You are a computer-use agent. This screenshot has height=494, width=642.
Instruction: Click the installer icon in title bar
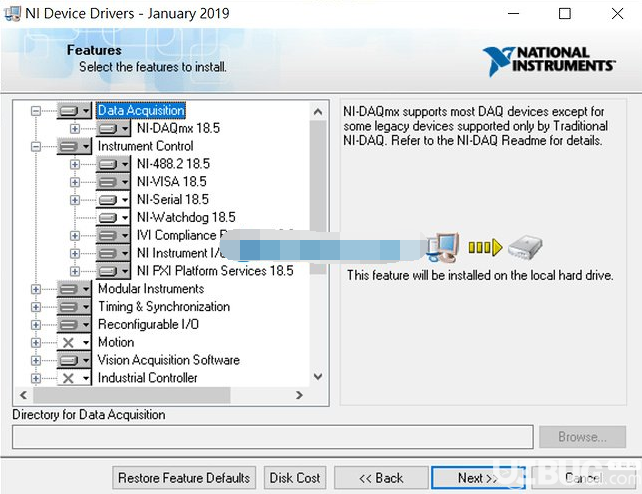(x=12, y=14)
